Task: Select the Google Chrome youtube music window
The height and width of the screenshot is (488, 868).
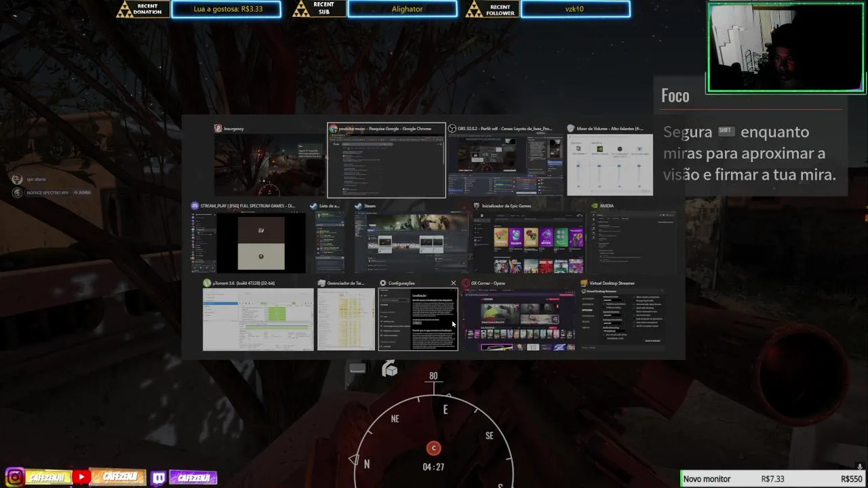Action: tap(387, 161)
